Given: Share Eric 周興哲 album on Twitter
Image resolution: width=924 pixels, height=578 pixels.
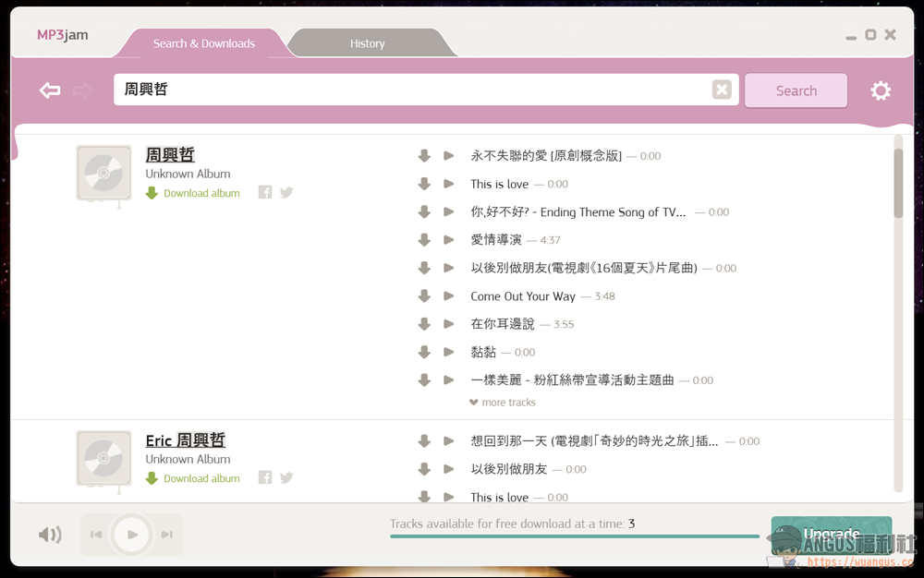Looking at the screenshot, I should pos(287,477).
